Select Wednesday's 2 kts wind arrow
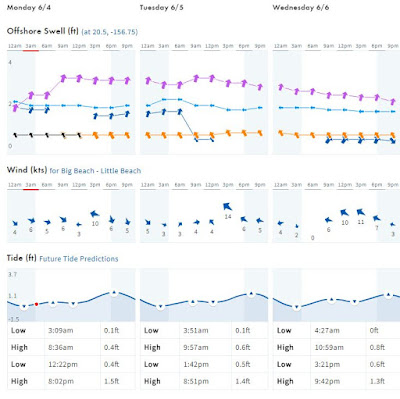This screenshot has height=399, width=400. click(x=297, y=226)
